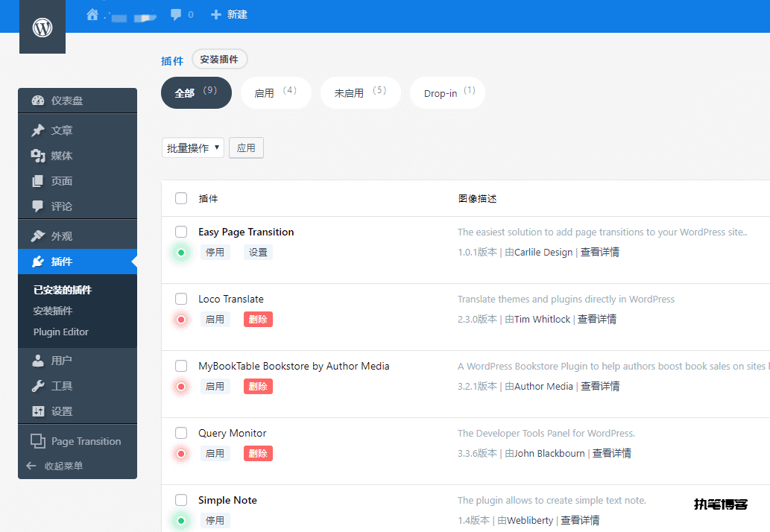Open the Author Media author link
Screen dimensions: 770x532
pos(543,387)
